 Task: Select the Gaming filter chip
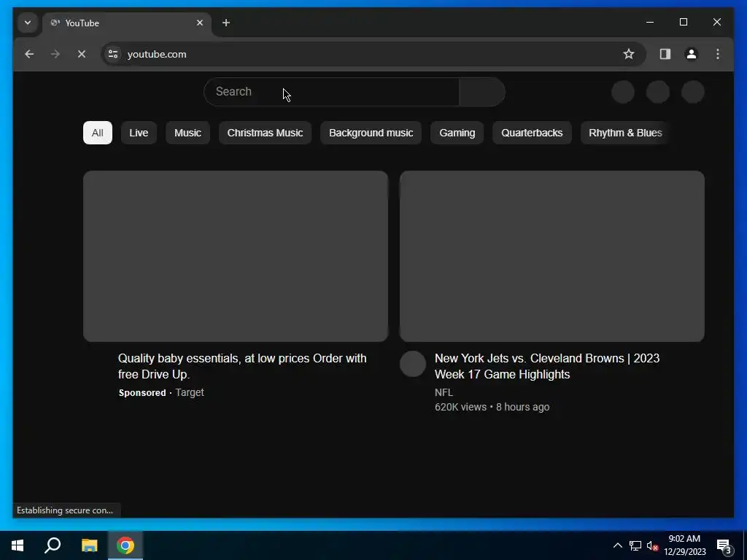457,133
